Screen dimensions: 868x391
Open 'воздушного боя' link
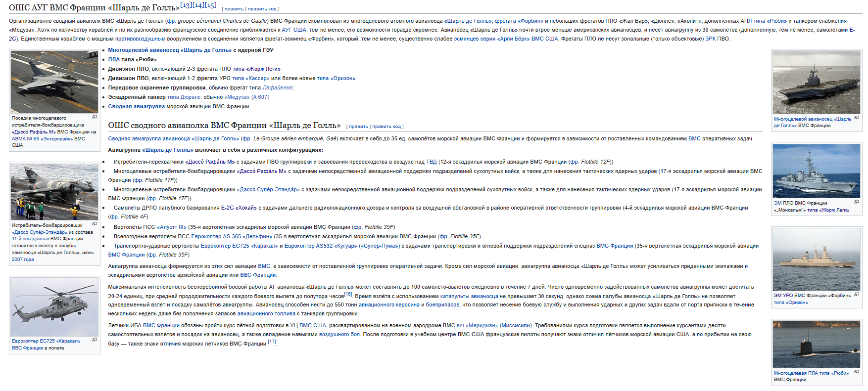click(x=339, y=334)
